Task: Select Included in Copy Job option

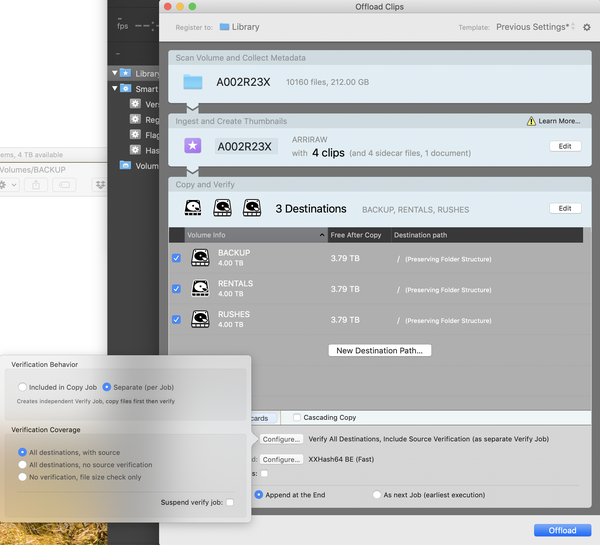Action: pos(23,386)
